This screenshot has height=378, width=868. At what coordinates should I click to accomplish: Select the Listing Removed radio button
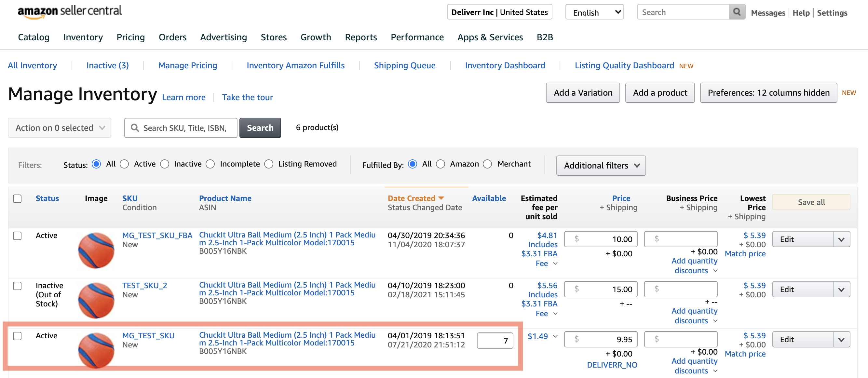pos(268,164)
